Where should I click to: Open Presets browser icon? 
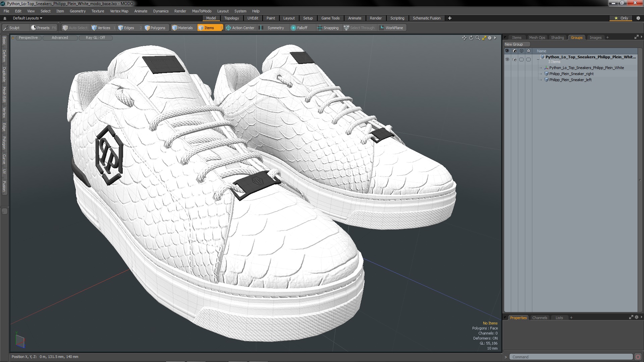34,28
